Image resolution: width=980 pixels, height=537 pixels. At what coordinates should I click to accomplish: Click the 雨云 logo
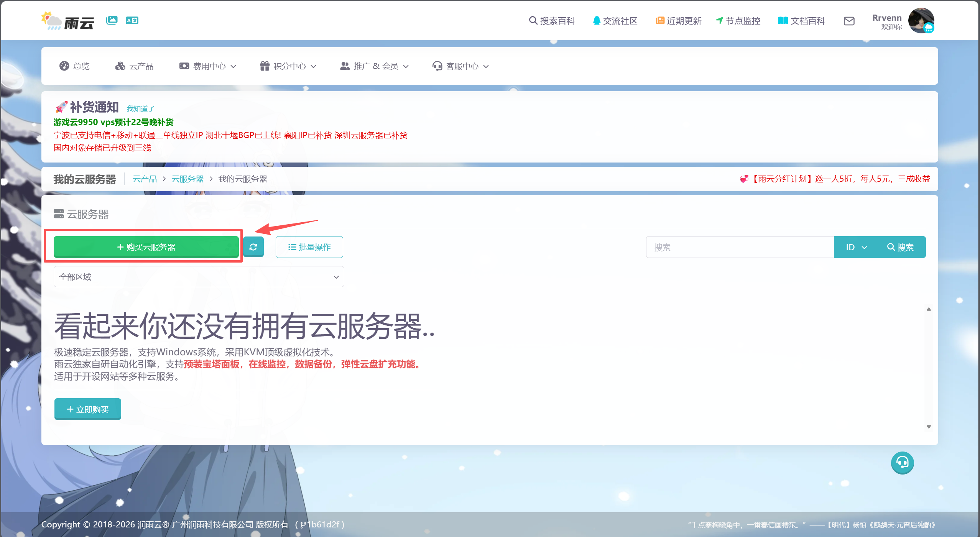coord(68,21)
